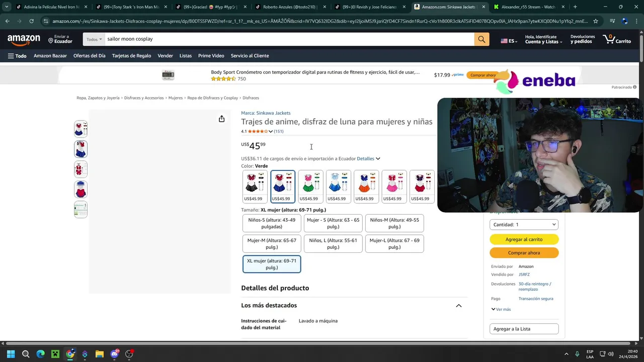Open new browser tab with plus icon
The width and height of the screenshot is (644, 362).
tap(575, 7)
